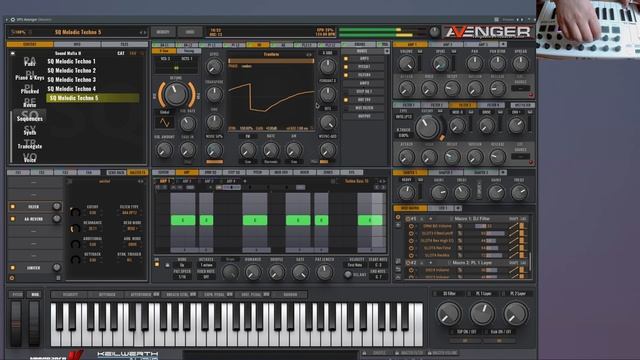
Task: Click the Heavy knob in Shaper section
Action: point(407,193)
